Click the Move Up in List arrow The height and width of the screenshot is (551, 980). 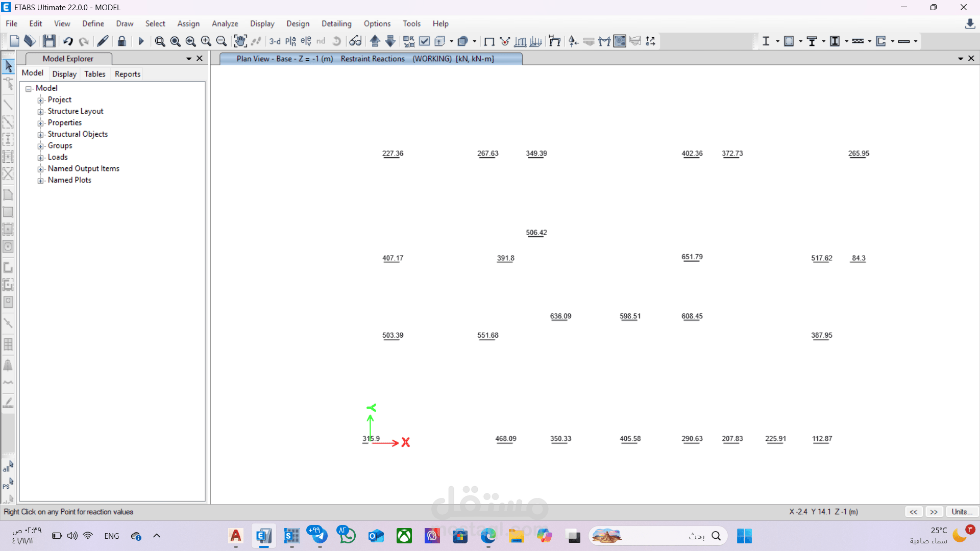point(375,41)
